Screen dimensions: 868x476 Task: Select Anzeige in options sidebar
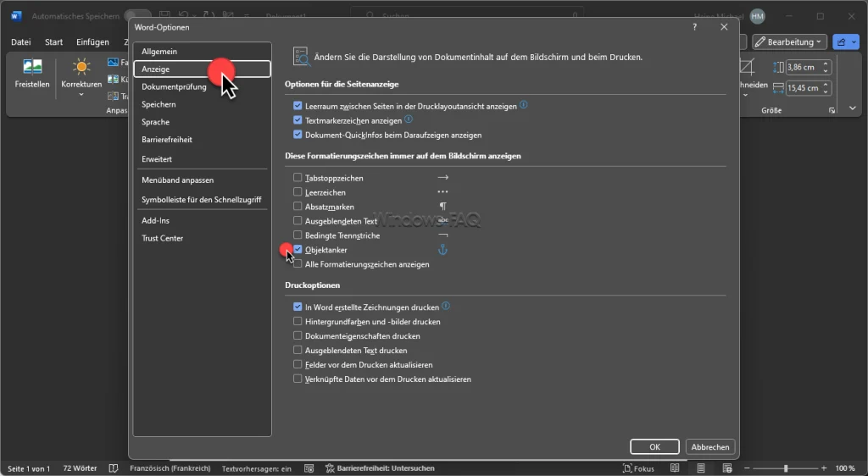(202, 69)
